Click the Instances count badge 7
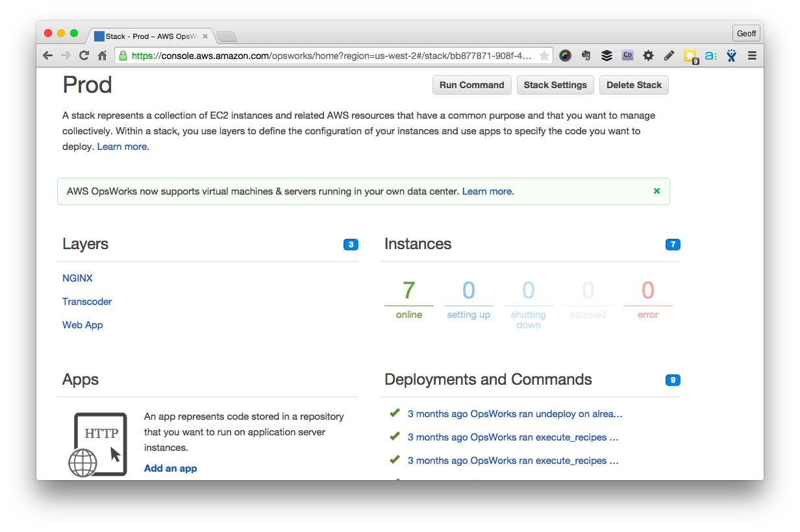Image resolution: width=800 pixels, height=532 pixels. (673, 245)
